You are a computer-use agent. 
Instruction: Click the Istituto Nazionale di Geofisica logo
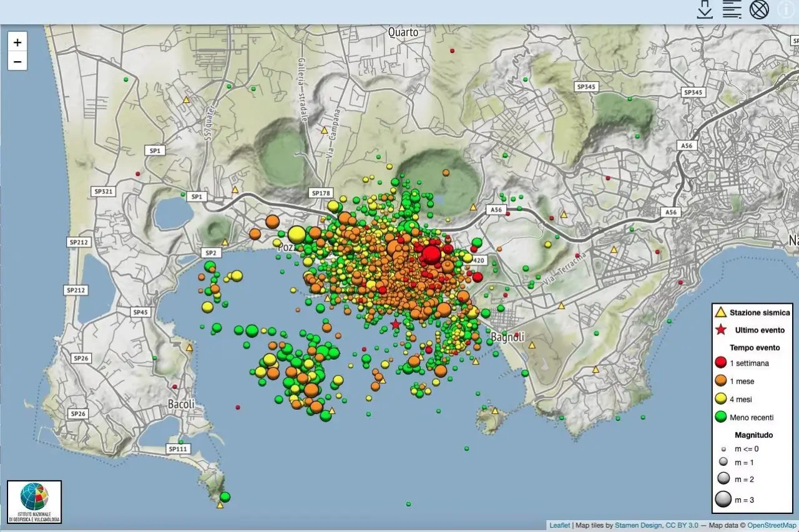[34, 501]
